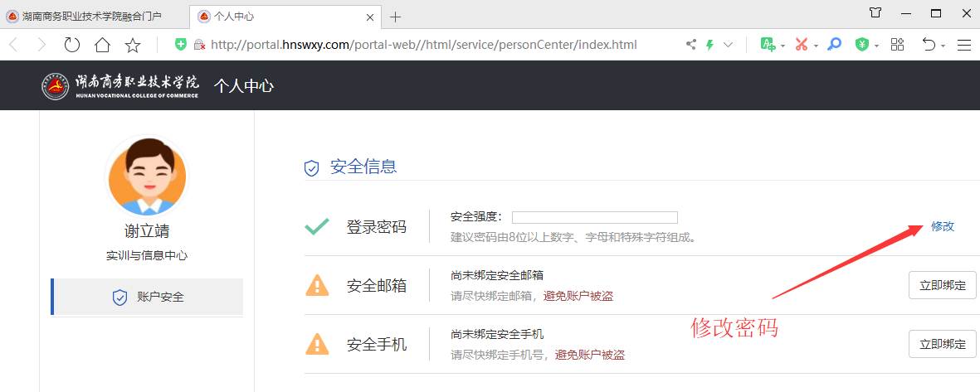Expand the chevron next to the lightning icon
Image resolution: width=980 pixels, height=392 pixels.
(x=729, y=45)
